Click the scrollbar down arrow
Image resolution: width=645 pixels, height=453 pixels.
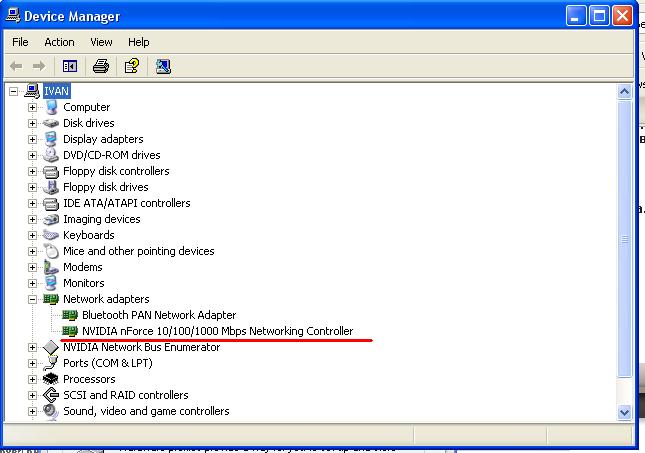tap(626, 411)
